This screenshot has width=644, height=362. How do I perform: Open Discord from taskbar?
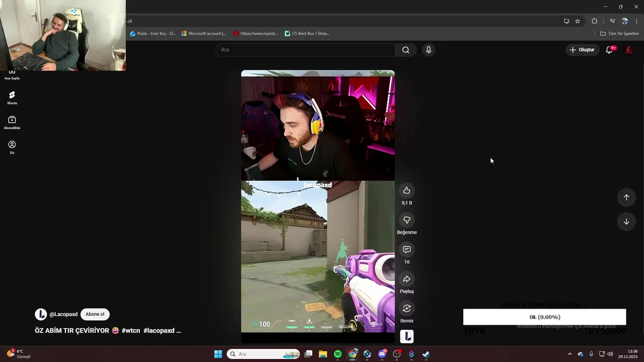pos(382,354)
